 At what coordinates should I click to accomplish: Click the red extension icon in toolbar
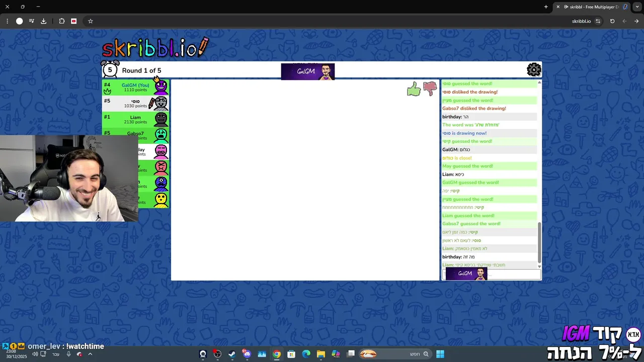point(73,21)
